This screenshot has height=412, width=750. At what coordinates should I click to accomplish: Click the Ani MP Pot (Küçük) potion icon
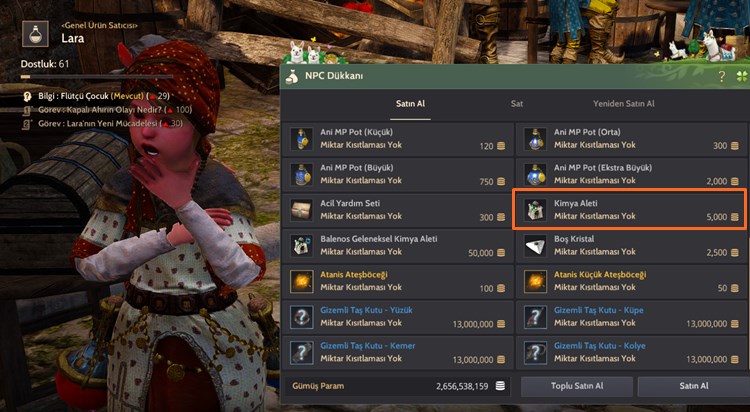point(301,139)
